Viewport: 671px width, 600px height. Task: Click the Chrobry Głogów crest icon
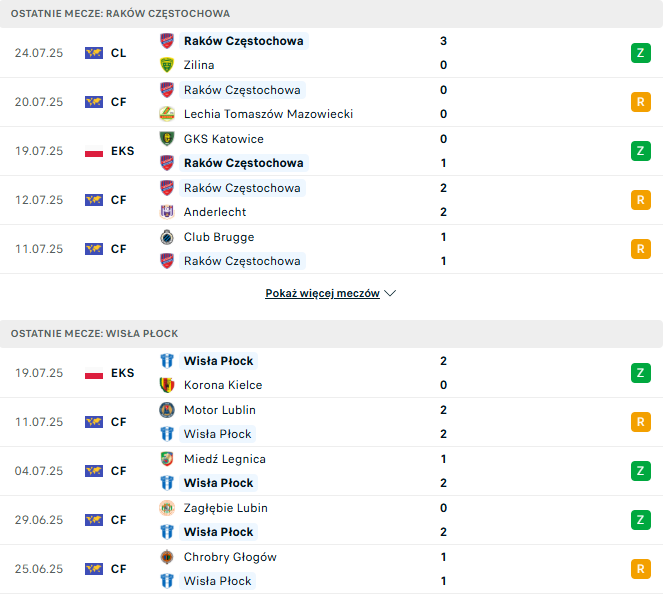[167, 557]
